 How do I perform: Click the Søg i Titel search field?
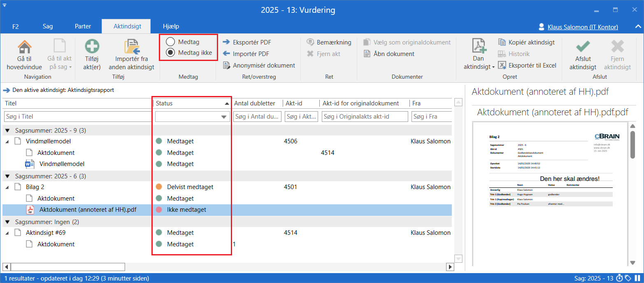pos(78,117)
